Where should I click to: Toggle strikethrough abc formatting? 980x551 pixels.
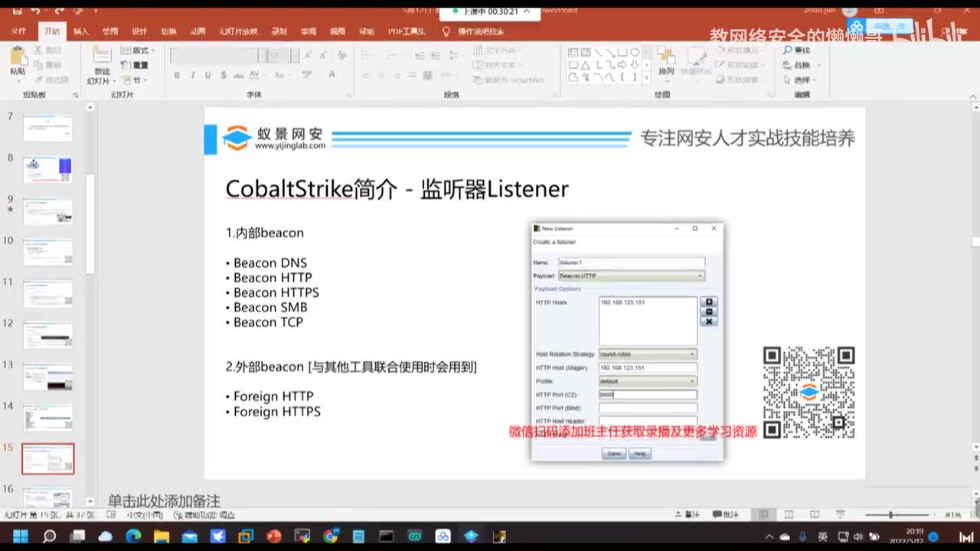239,75
